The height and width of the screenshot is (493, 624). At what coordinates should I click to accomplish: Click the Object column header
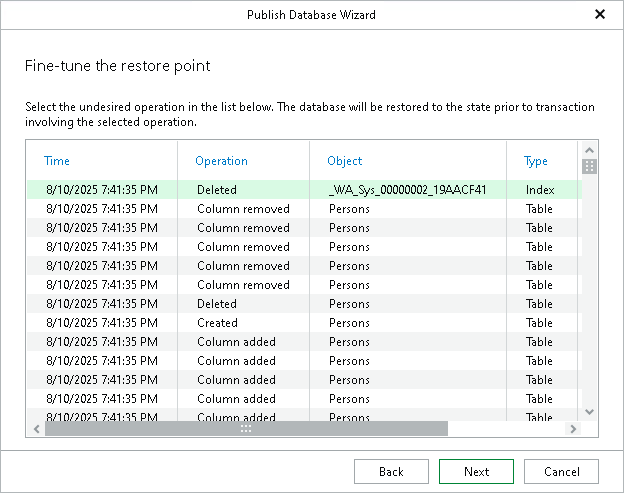tap(345, 161)
